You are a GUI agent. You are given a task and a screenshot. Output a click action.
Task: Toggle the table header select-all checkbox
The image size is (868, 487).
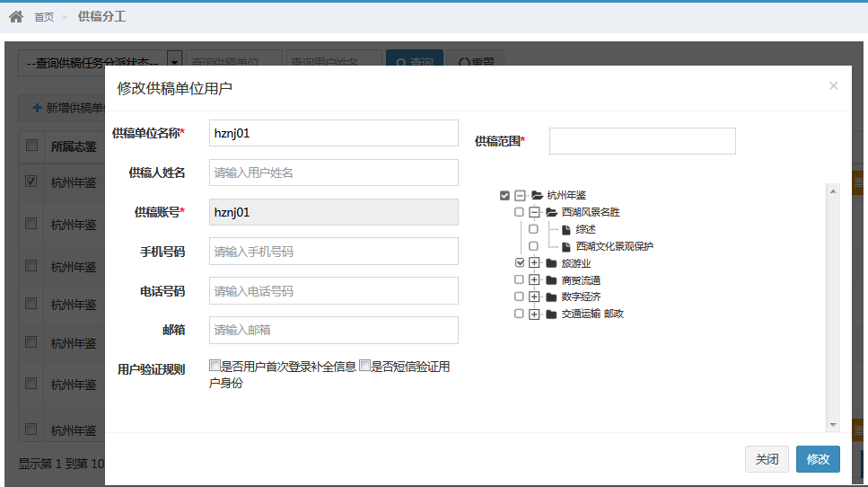pos(31,146)
